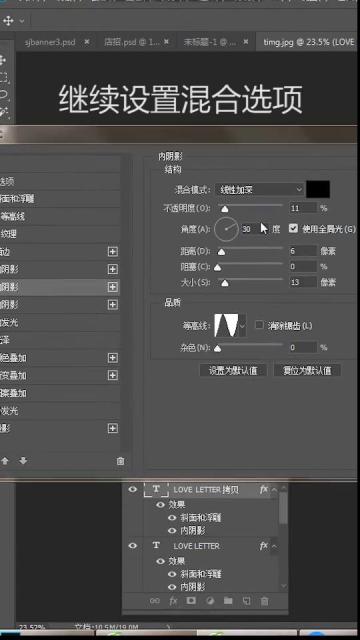The image size is (360, 640).
Task: Toggle the 使用全局光 checkbox
Action: pos(293,228)
